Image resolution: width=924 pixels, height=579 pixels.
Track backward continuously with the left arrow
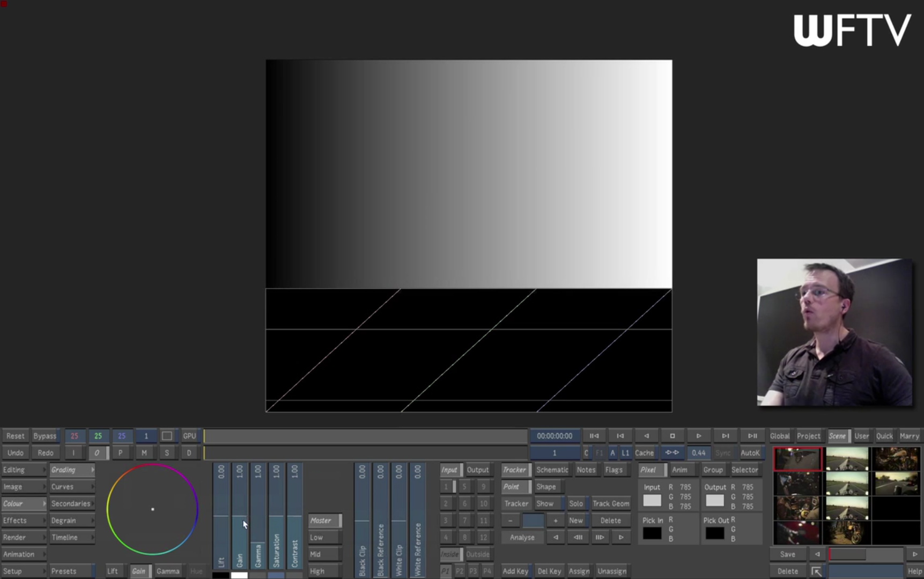pyautogui.click(x=556, y=537)
